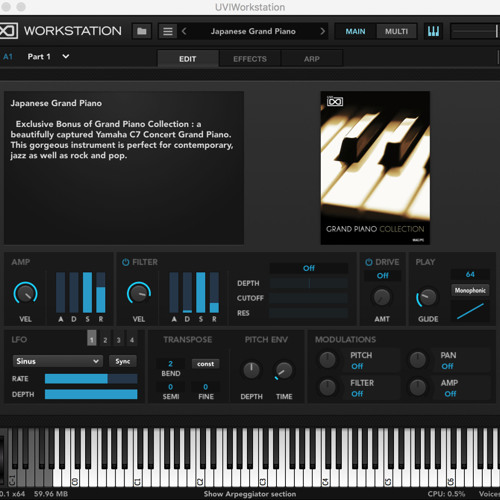This screenshot has height=500, width=500.
Task: Adjust the PITCH ENV DEPTH knob
Action: (x=251, y=370)
